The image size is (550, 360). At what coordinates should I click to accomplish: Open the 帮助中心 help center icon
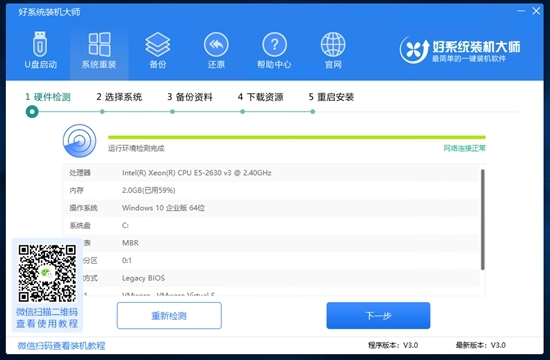coord(274,50)
